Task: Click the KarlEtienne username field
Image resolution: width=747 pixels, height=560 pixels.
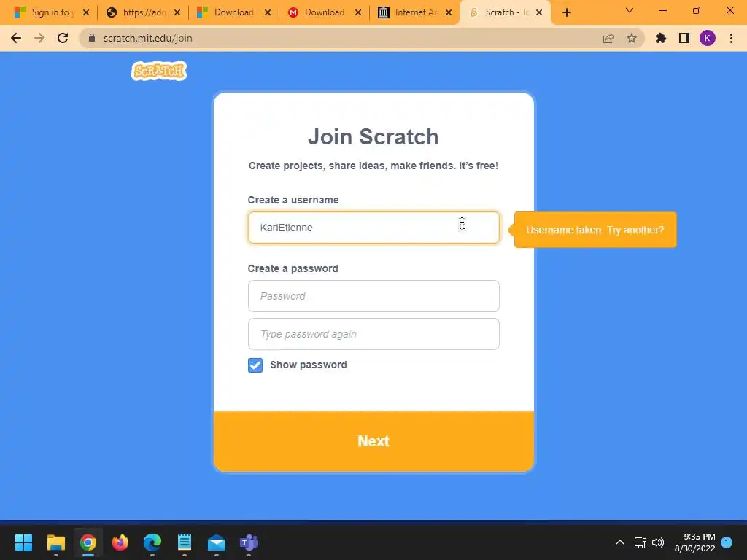Action: [x=373, y=227]
